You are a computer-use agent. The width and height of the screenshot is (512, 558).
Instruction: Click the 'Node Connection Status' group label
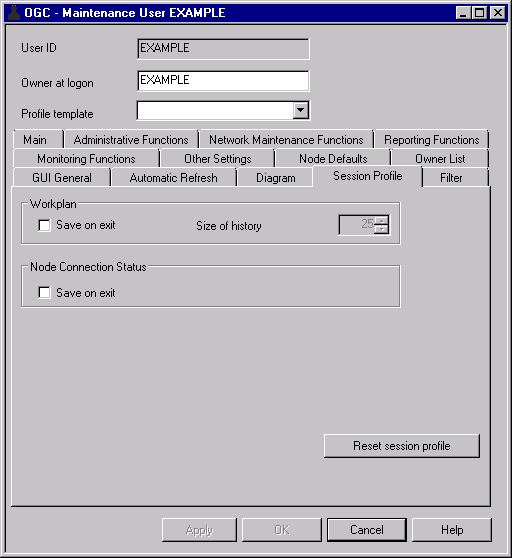click(x=88, y=267)
